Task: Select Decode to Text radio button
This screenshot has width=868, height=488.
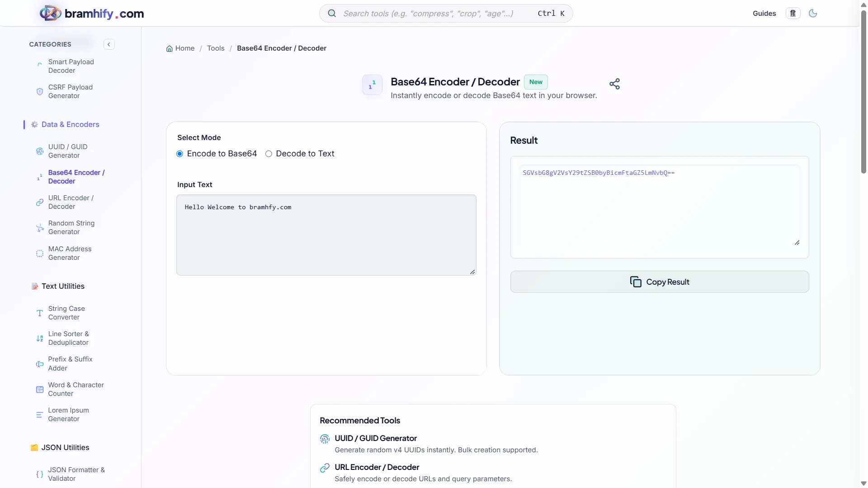Action: [x=269, y=154]
